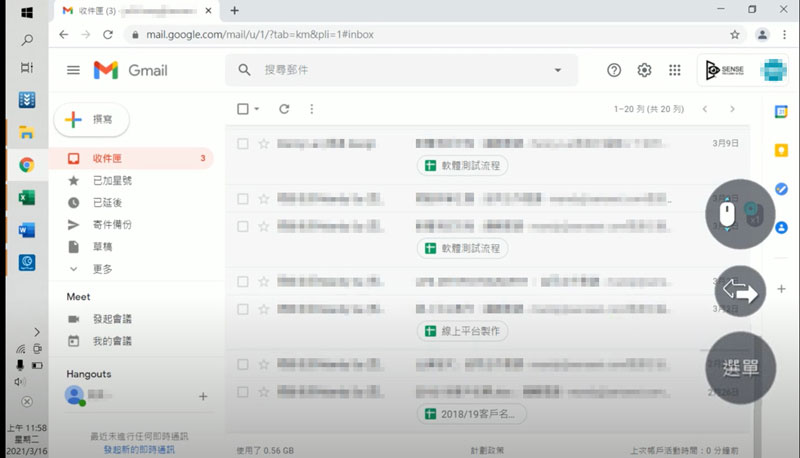Open 線上平台製作 spreadsheet attachment chip
Image resolution: width=800 pixels, height=458 pixels.
coord(462,331)
